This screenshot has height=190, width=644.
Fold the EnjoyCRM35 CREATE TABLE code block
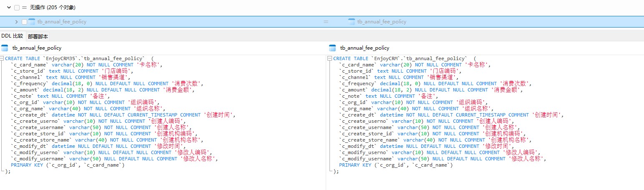[x=2, y=58]
